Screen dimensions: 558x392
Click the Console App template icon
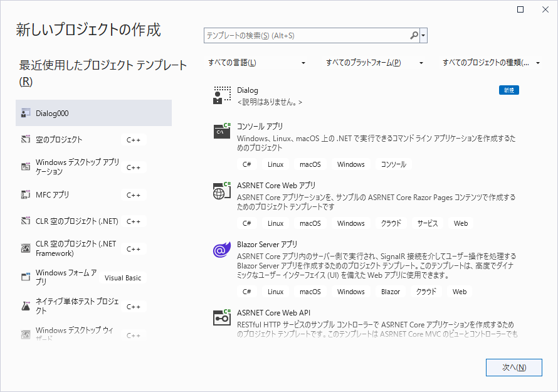pos(222,130)
